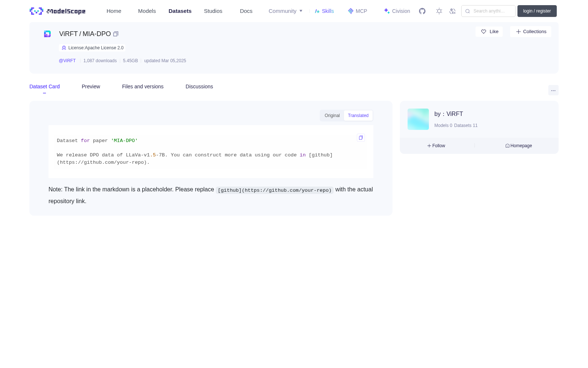Click the dataset avatar icon beside ViRFT / MIA-DPO
This screenshot has height=368, width=588.
(47, 34)
